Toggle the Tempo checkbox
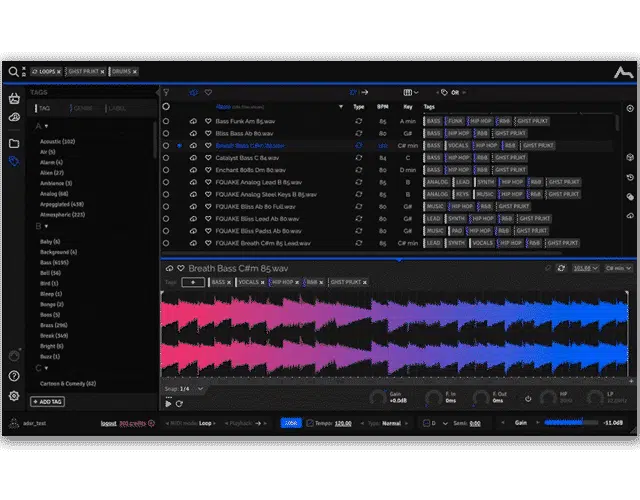The height and width of the screenshot is (500, 640). (310, 423)
